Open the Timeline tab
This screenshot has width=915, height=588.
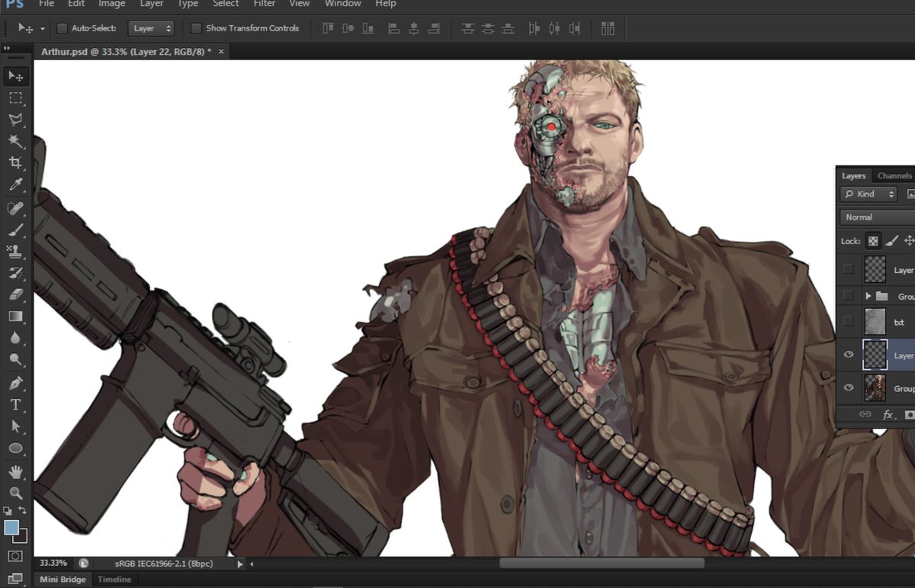click(x=114, y=580)
